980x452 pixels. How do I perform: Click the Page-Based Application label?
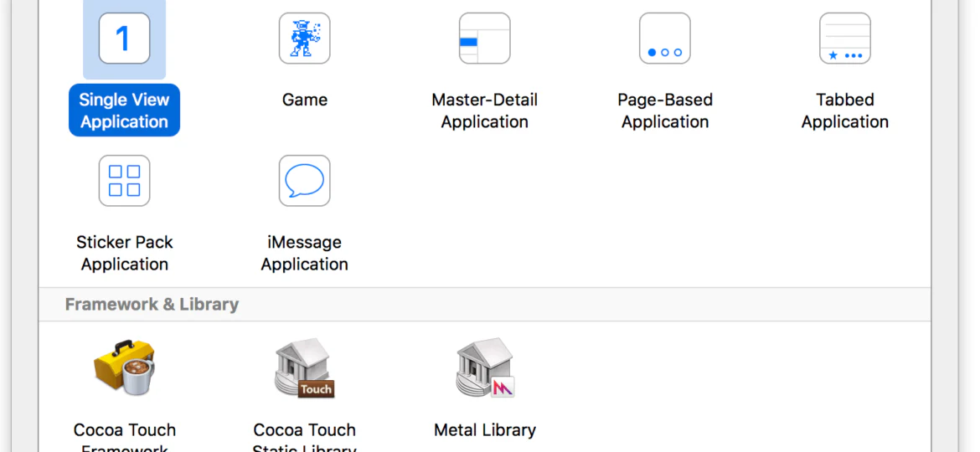664,110
